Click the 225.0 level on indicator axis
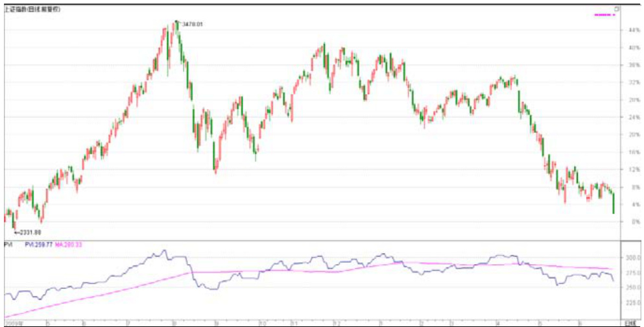The width and height of the screenshot is (644, 327). pyautogui.click(x=630, y=302)
